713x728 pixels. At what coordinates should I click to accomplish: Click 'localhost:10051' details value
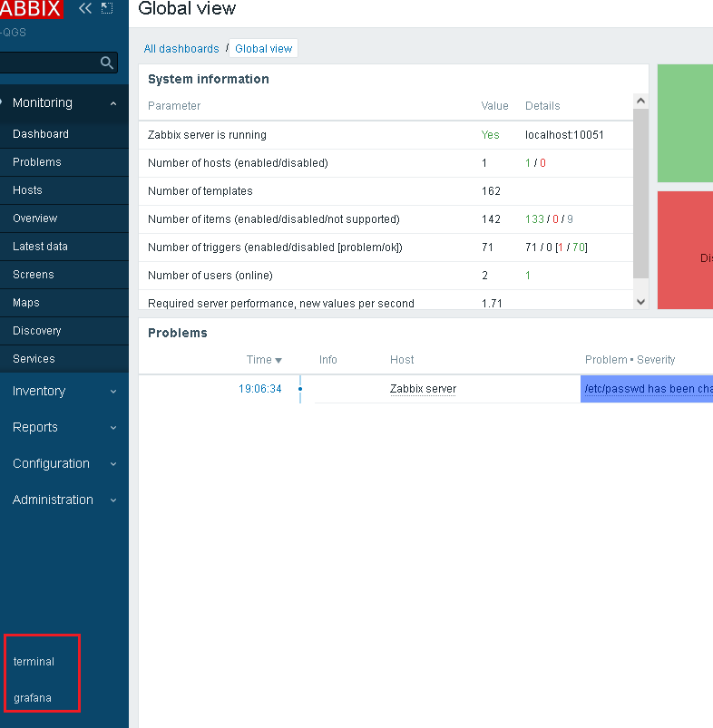(564, 135)
